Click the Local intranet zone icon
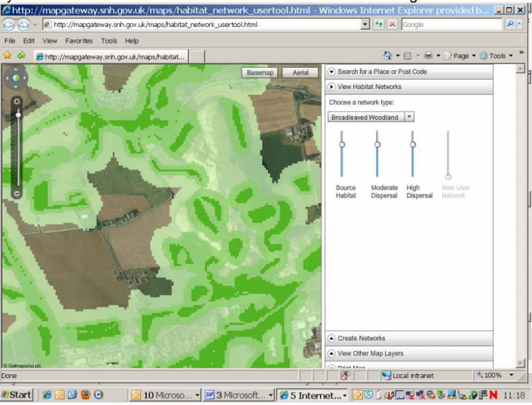 387,375
